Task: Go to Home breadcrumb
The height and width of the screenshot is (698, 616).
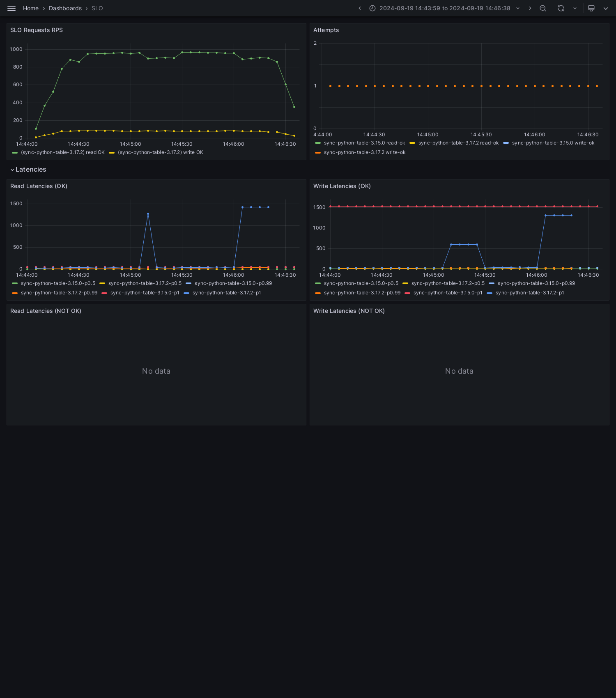Action: tap(31, 8)
